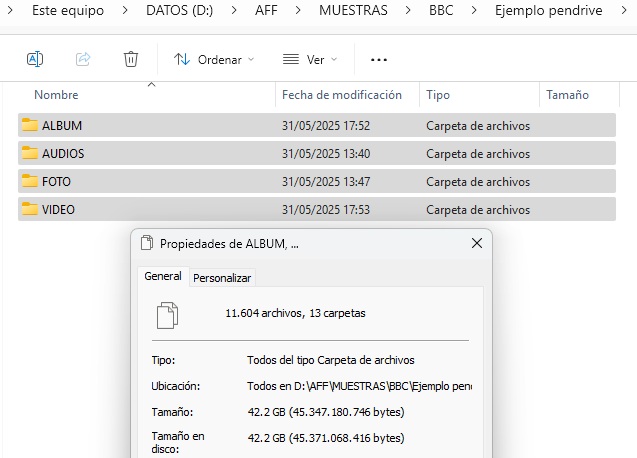The image size is (637, 458).
Task: Click the Rename toolbar icon
Action: click(x=35, y=59)
